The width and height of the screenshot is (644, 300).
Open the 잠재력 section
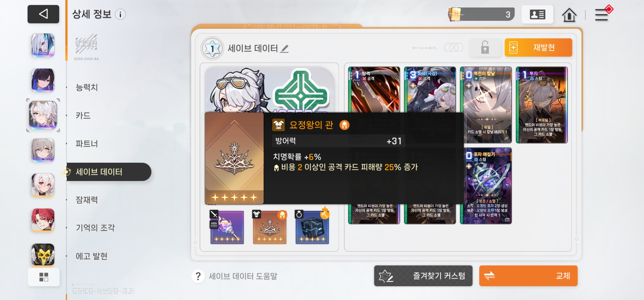pos(87,200)
